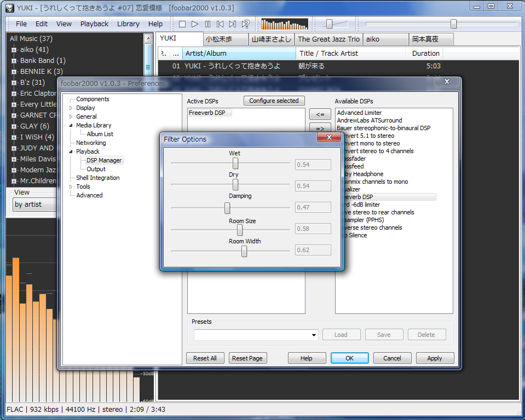
Task: Switch to the 岡本真夜 playlist tab
Action: 431,39
